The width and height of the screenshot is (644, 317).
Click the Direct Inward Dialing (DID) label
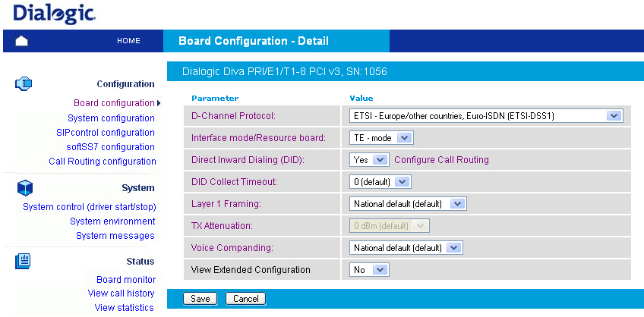coord(248,160)
